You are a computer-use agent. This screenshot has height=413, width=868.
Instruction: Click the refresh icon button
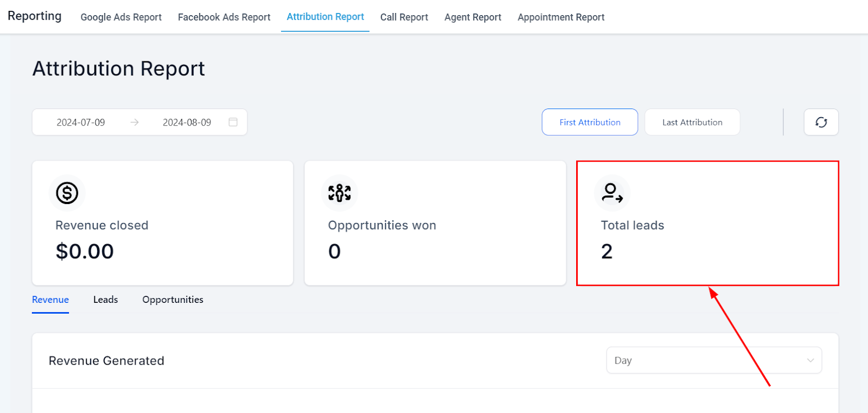click(821, 122)
